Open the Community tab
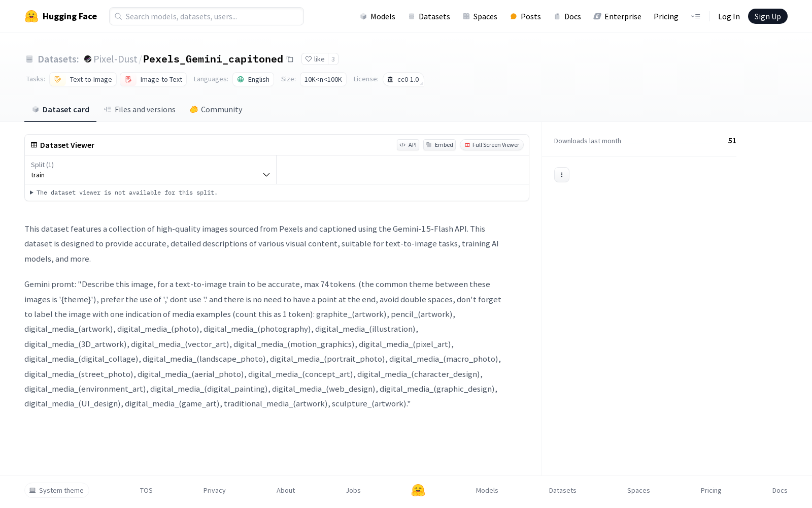This screenshot has width=812, height=508. [216, 110]
